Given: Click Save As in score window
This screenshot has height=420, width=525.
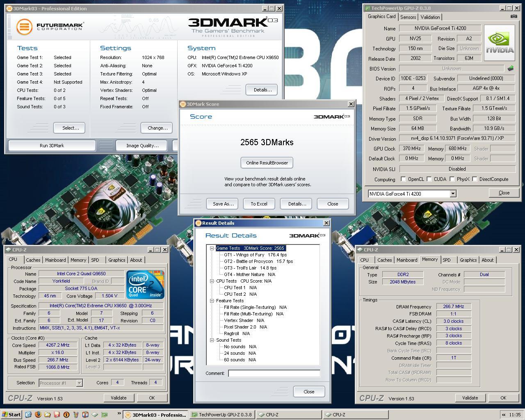Looking at the screenshot, I should point(223,204).
